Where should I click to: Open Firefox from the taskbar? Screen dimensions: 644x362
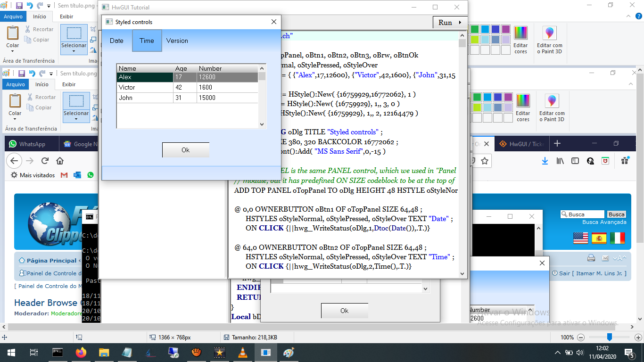[81, 352]
